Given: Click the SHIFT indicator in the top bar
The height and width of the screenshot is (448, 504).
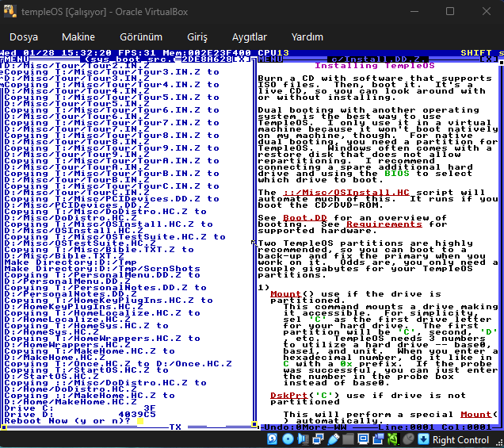Looking at the screenshot, I should tap(476, 53).
